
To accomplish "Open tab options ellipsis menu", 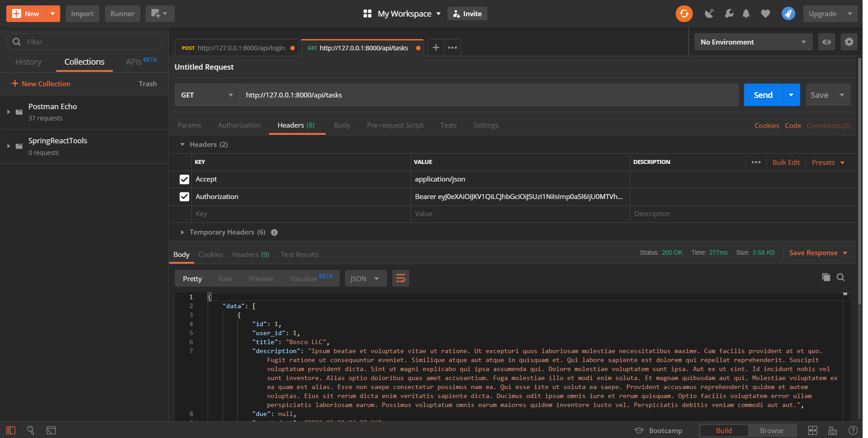I will pos(452,48).
